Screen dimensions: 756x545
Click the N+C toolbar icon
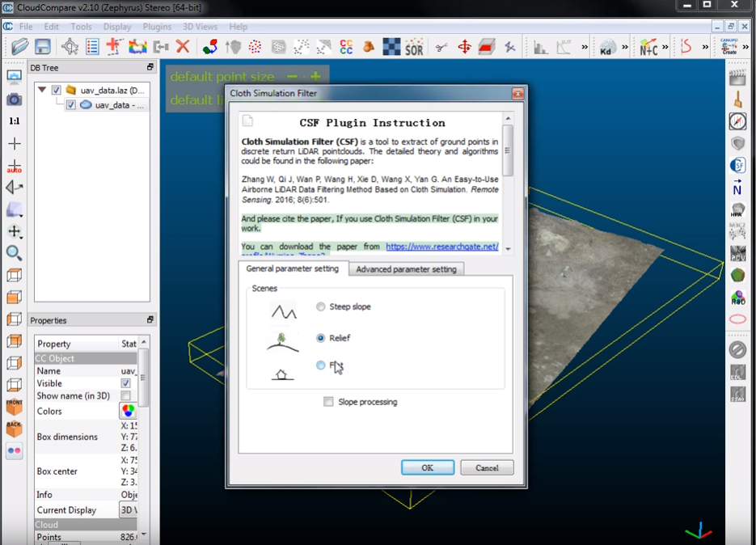tap(648, 47)
